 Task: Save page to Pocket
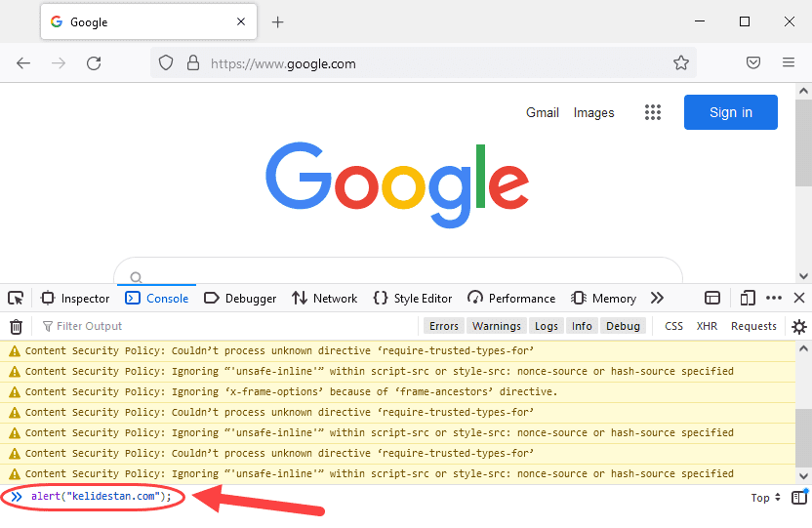[753, 62]
